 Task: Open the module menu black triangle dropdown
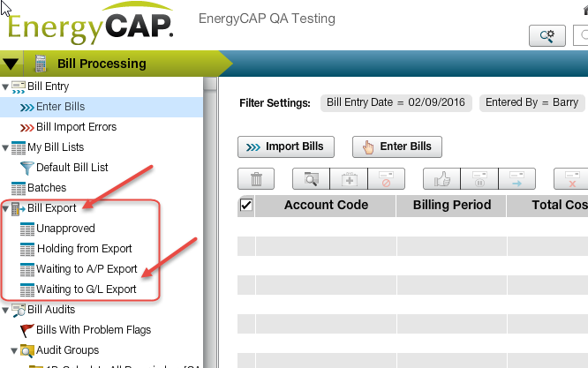click(11, 64)
